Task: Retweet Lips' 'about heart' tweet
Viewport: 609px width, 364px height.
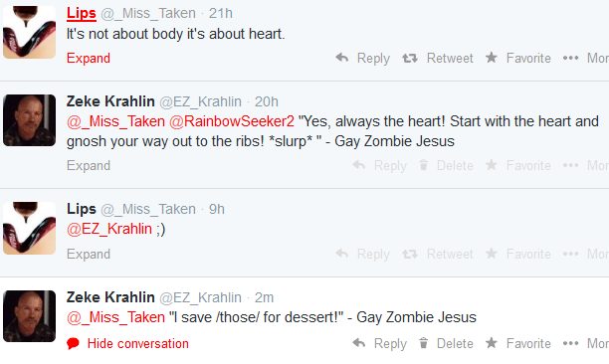Action: click(x=438, y=59)
